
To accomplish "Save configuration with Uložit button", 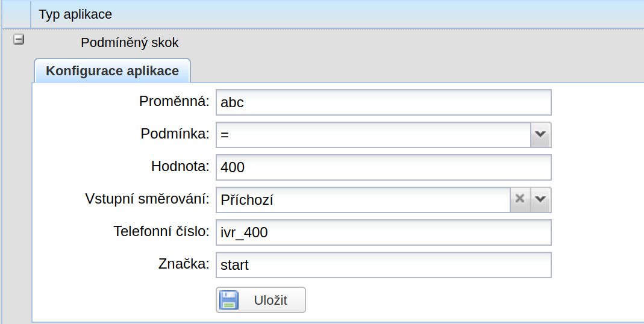I will tap(261, 300).
